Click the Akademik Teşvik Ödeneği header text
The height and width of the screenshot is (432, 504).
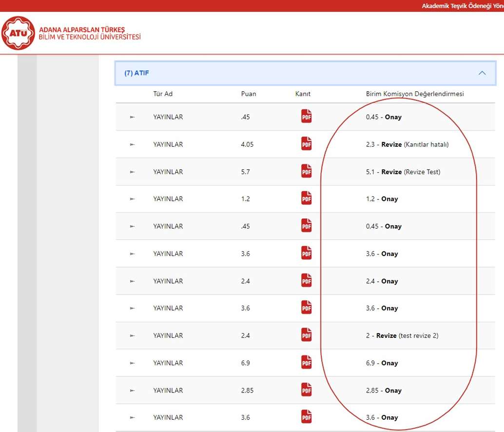463,6
